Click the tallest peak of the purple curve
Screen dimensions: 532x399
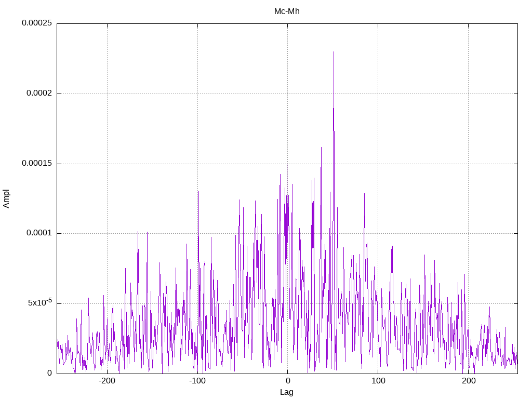click(x=334, y=52)
